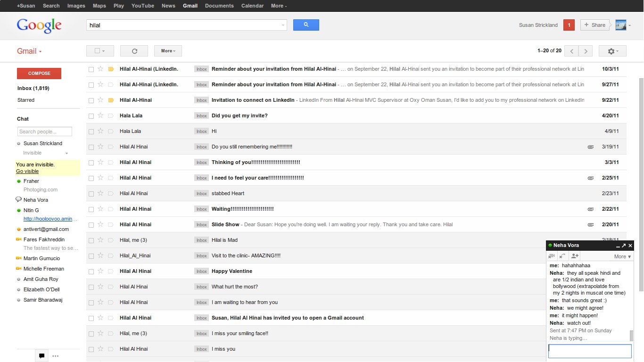The image size is (644, 362).
Task: Start voice call in Neha Vora chat
Action: tap(562, 256)
